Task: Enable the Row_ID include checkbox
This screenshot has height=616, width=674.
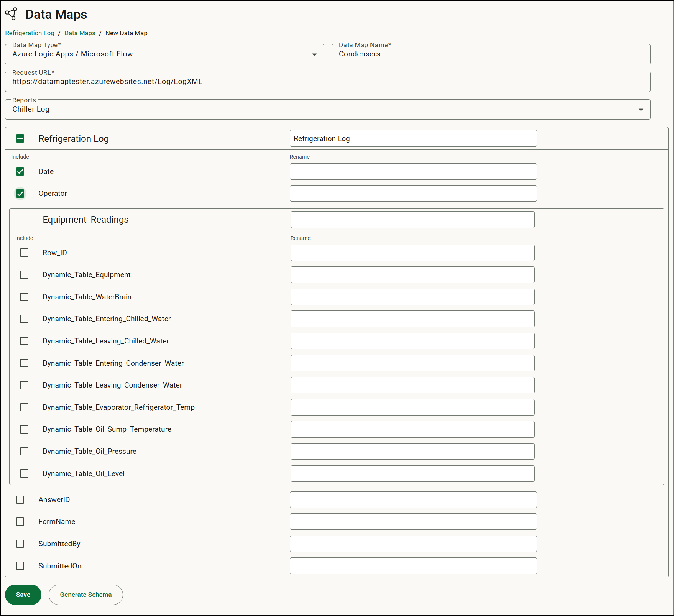Action: tap(24, 253)
